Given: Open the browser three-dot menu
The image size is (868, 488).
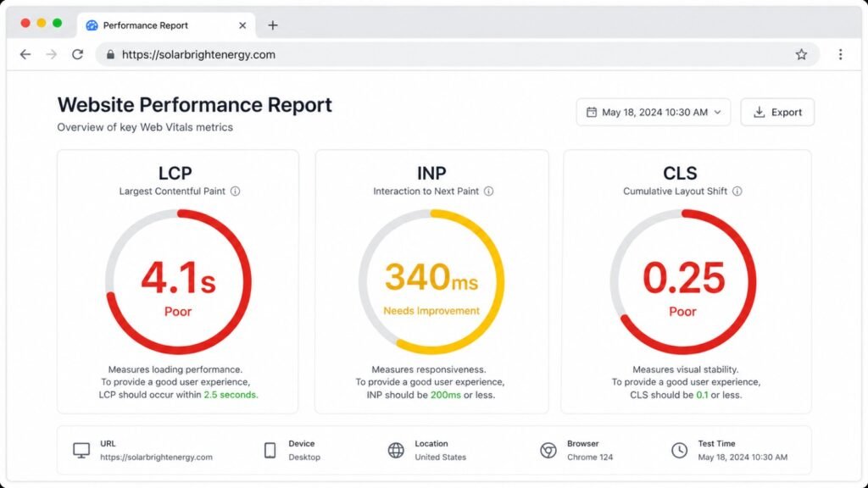Looking at the screenshot, I should 840,54.
